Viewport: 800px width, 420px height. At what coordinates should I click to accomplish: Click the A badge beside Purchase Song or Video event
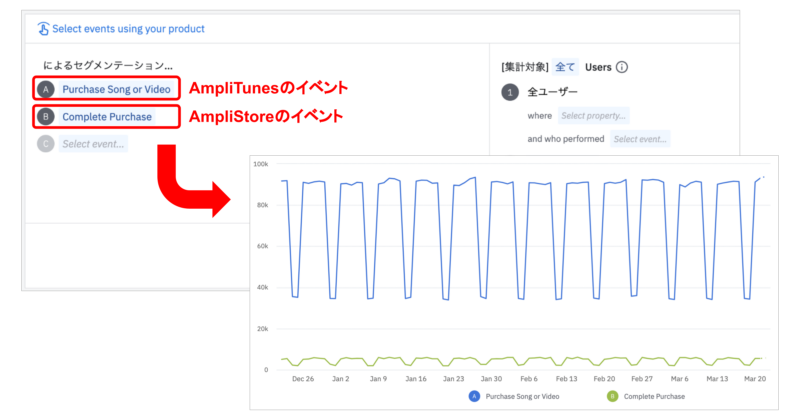pos(45,89)
